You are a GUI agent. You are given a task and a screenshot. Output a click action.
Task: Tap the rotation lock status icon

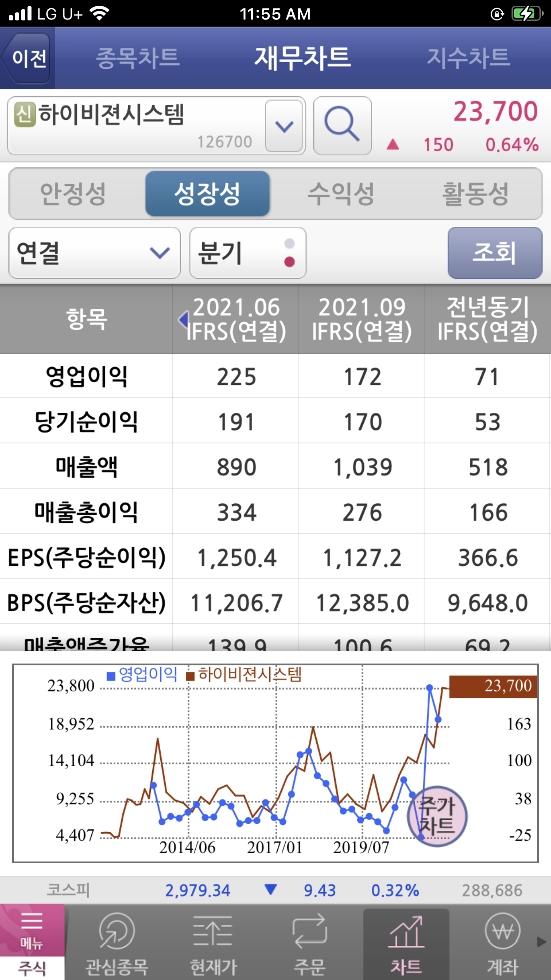tap(497, 14)
